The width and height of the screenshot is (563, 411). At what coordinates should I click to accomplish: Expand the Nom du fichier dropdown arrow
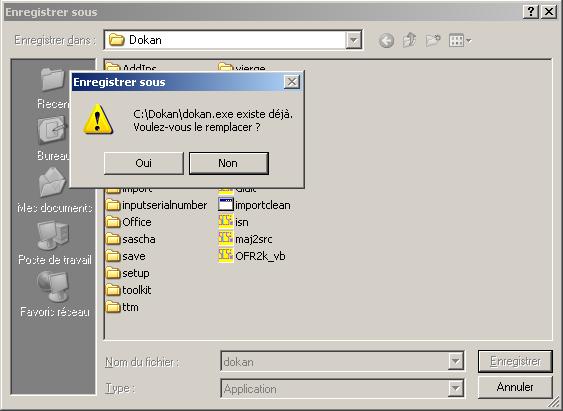pos(455,361)
